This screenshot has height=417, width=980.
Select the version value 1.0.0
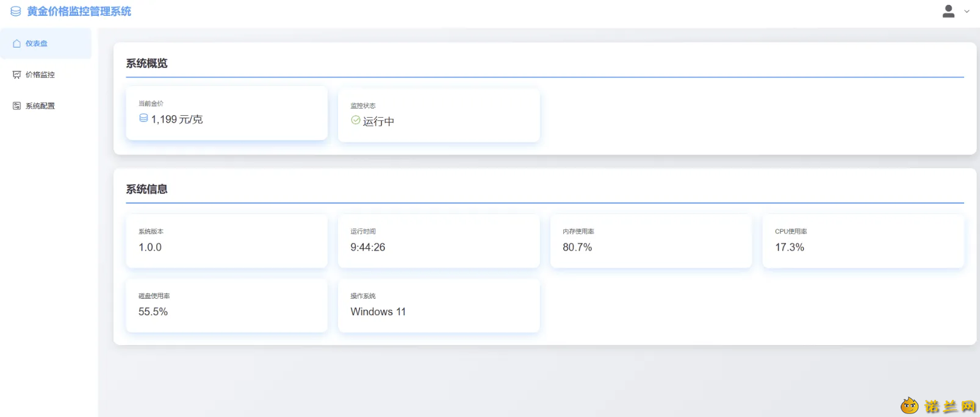click(150, 248)
